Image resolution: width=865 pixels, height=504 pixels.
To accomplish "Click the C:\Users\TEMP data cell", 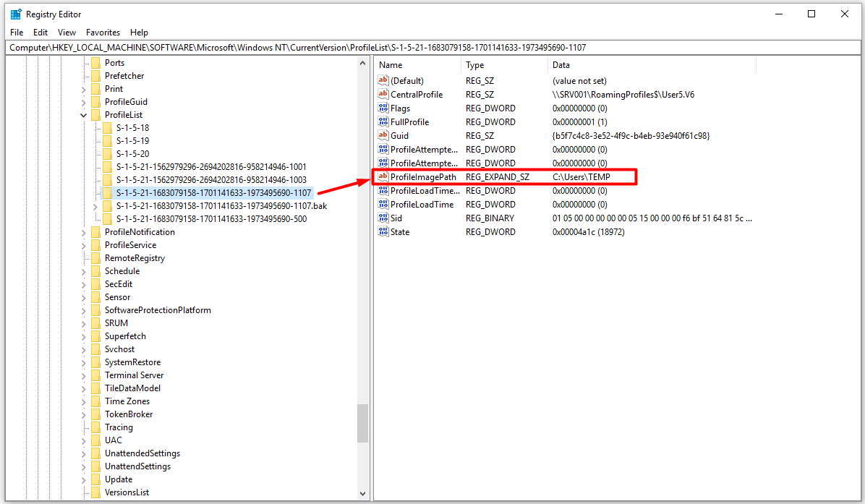I will pyautogui.click(x=581, y=177).
